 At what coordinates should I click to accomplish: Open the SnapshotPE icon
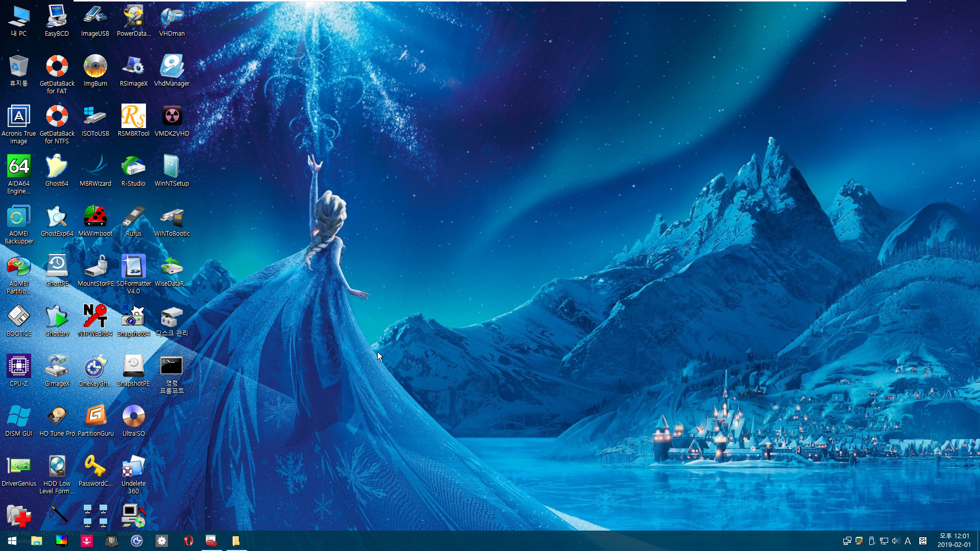click(134, 371)
